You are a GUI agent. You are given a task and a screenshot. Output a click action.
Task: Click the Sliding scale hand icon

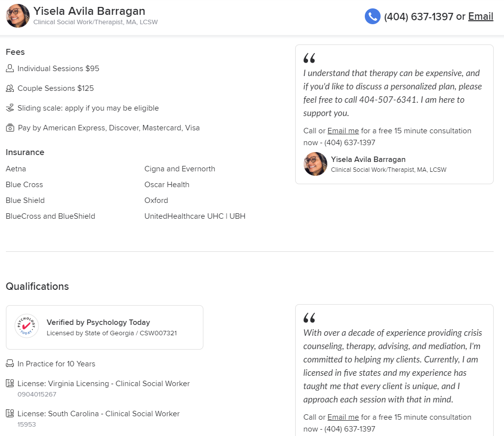tap(10, 108)
